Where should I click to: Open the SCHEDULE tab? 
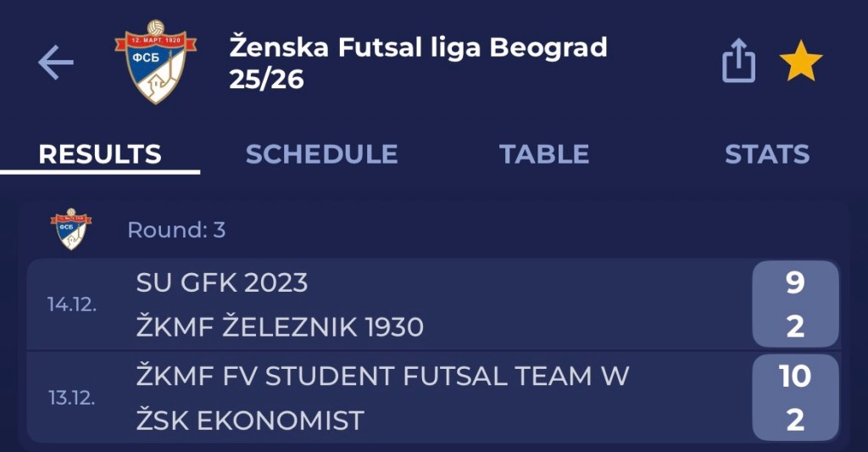[x=321, y=154]
